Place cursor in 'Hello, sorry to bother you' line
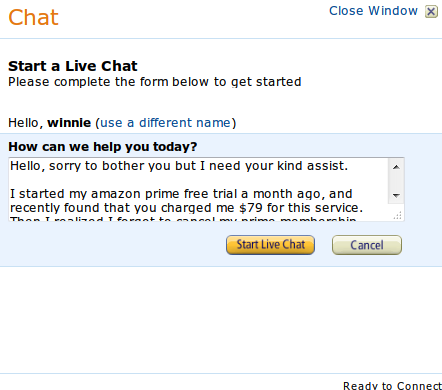The width and height of the screenshot is (442, 390). (179, 166)
